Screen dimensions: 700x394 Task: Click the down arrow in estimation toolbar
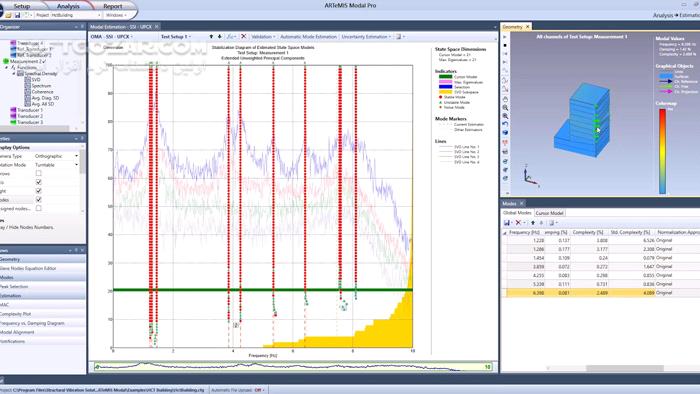(219, 37)
